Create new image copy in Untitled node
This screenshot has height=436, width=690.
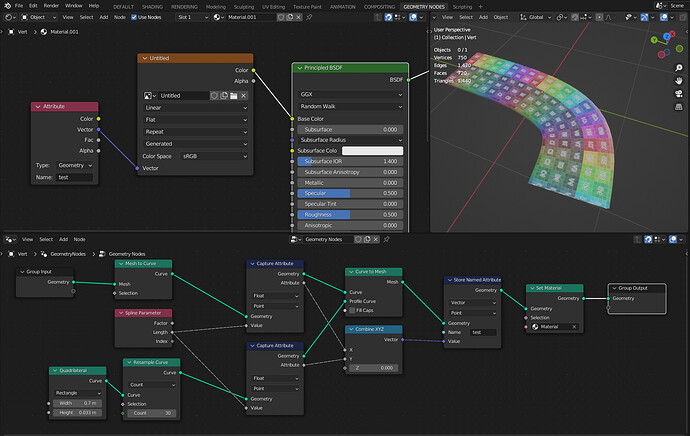click(x=224, y=95)
